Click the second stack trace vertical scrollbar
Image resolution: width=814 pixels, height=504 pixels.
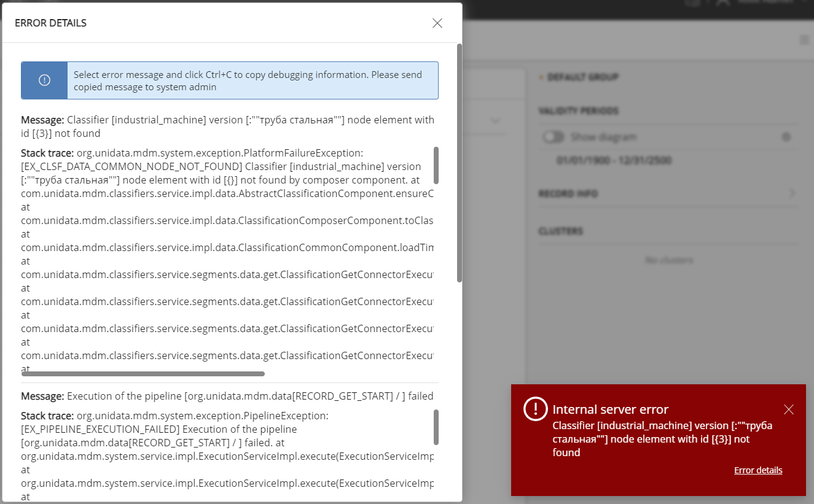click(436, 427)
